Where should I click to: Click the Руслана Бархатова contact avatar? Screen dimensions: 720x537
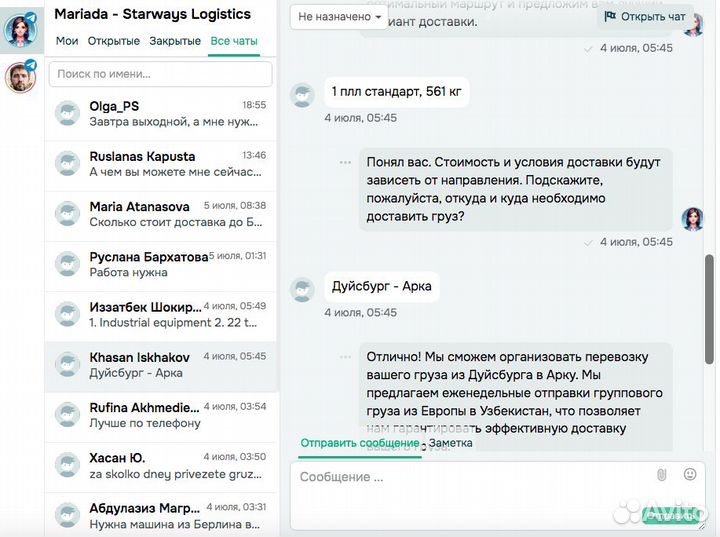68,264
